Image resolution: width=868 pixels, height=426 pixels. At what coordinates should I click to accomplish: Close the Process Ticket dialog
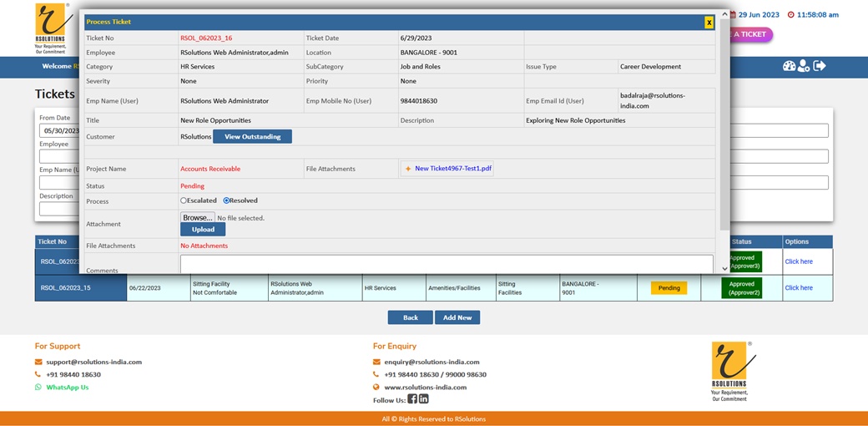(709, 23)
